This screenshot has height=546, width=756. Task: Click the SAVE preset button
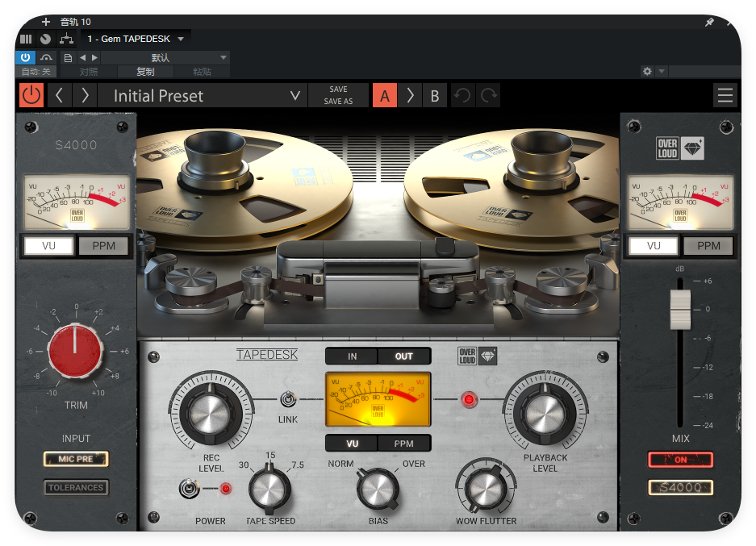click(x=338, y=90)
